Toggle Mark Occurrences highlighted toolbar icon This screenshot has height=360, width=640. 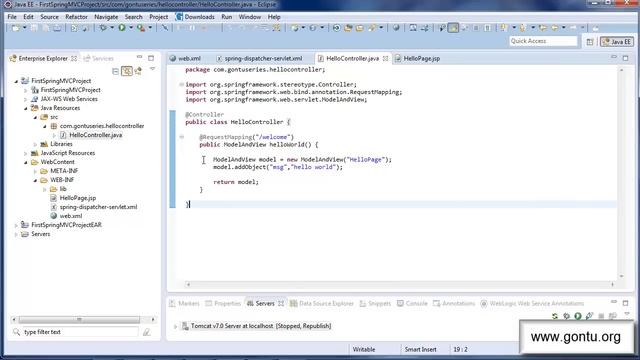point(453,28)
